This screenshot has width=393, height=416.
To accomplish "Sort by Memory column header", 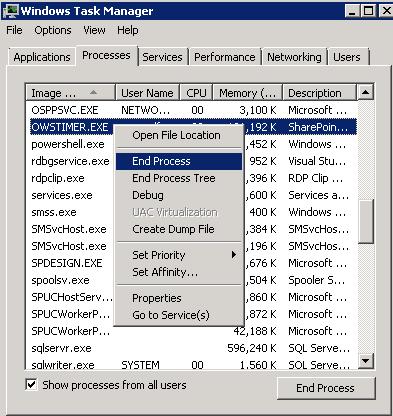I will 248,93.
